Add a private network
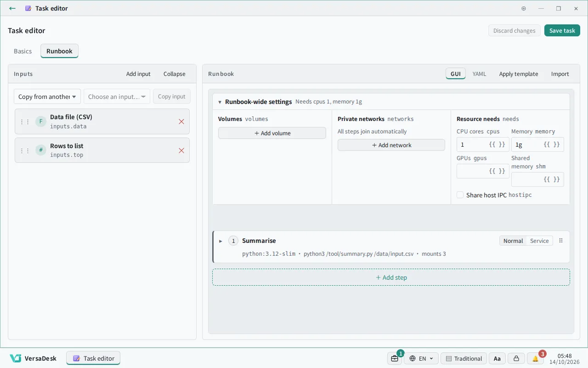Image resolution: width=588 pixels, height=368 pixels. (391, 145)
